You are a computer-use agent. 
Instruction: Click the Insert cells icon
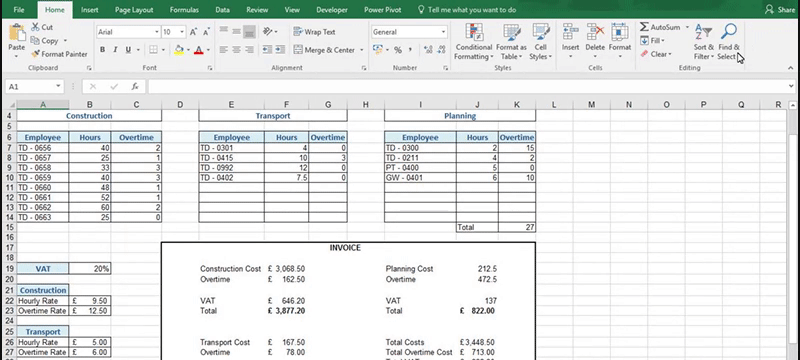click(570, 33)
